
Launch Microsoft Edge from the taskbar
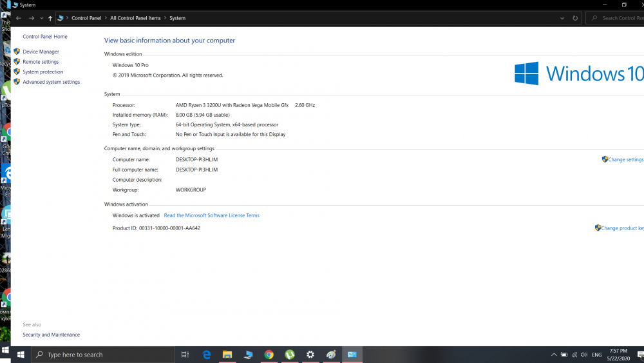point(207,355)
